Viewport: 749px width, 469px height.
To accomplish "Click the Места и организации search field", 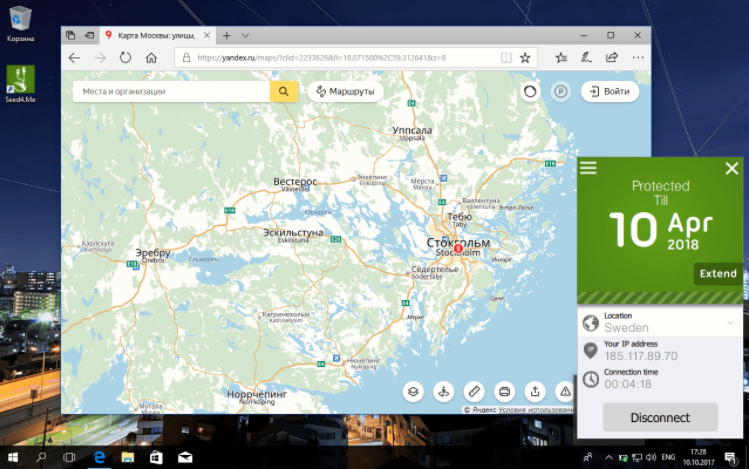I will point(171,91).
